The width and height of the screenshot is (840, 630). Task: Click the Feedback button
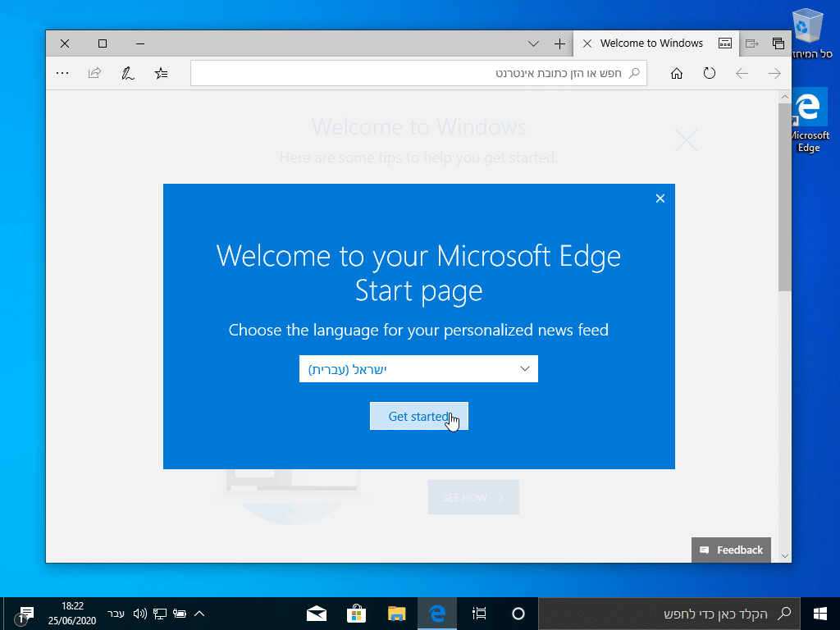(x=732, y=550)
